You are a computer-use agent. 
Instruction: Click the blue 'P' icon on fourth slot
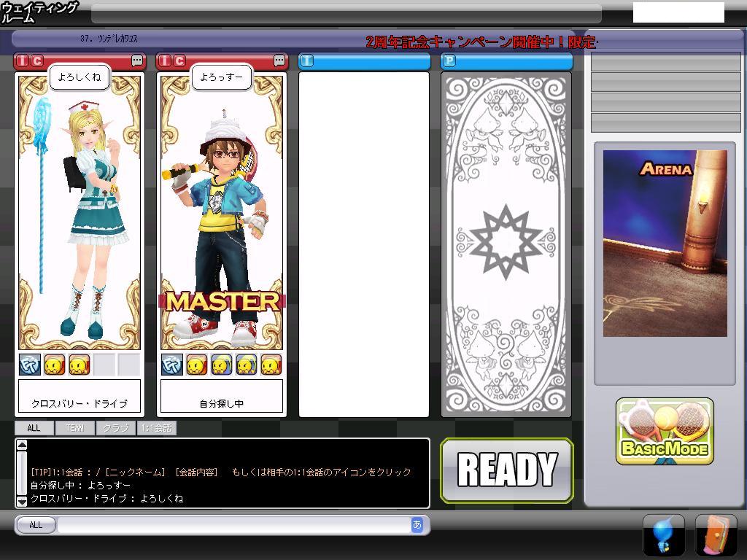450,61
